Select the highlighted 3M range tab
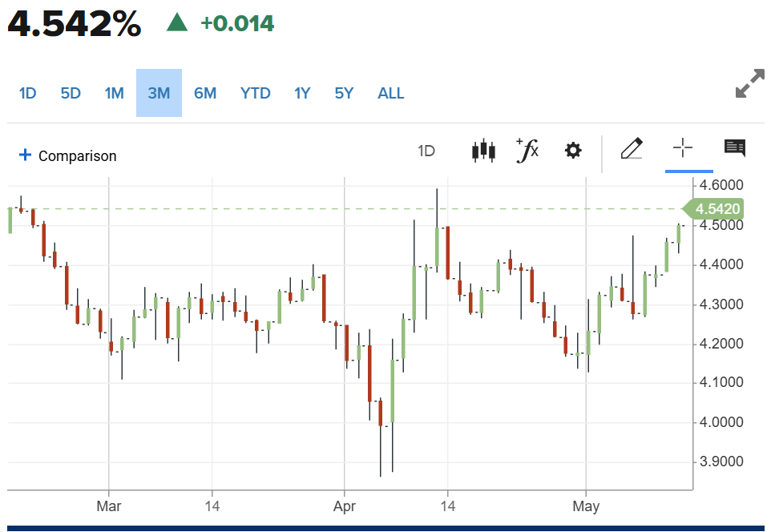Viewport: 771px width, 532px height. [159, 93]
